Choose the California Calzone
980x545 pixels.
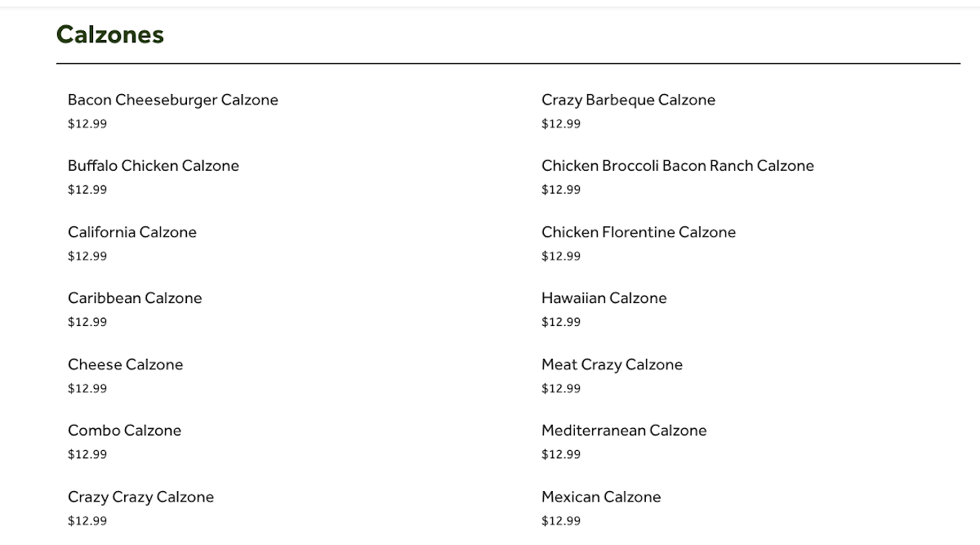coord(132,232)
